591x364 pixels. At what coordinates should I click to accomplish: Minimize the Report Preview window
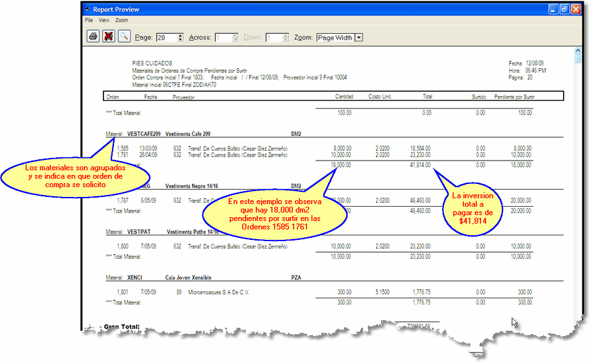(x=553, y=9)
